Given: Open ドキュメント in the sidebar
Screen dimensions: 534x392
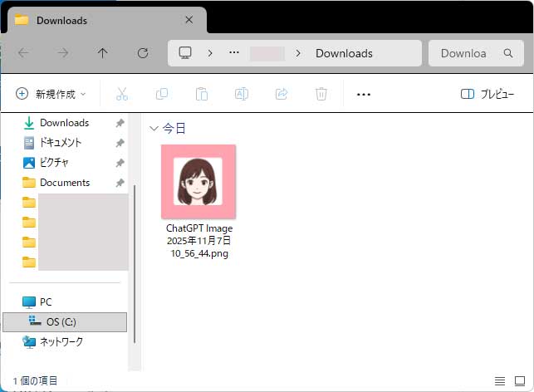Looking at the screenshot, I should coord(61,142).
